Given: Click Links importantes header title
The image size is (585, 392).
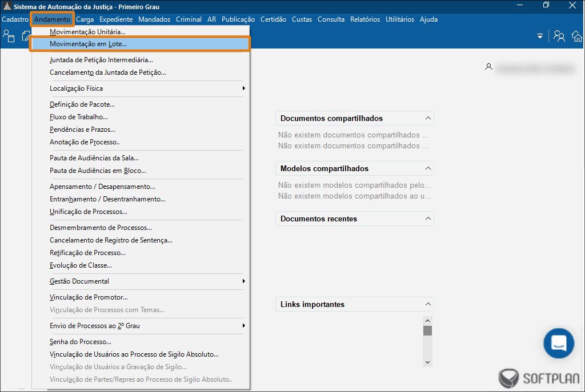Looking at the screenshot, I should [x=312, y=305].
